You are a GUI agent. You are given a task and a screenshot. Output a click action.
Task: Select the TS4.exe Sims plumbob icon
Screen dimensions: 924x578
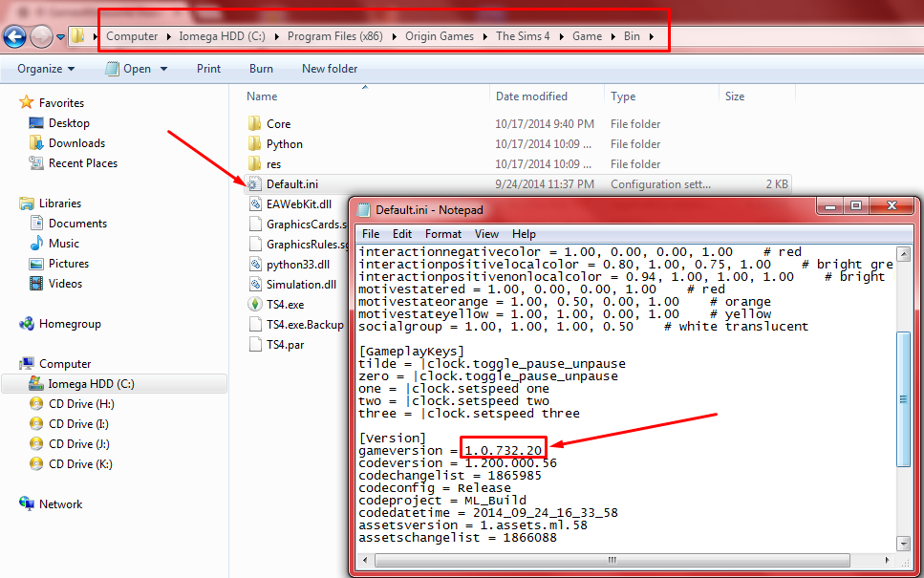[254, 304]
